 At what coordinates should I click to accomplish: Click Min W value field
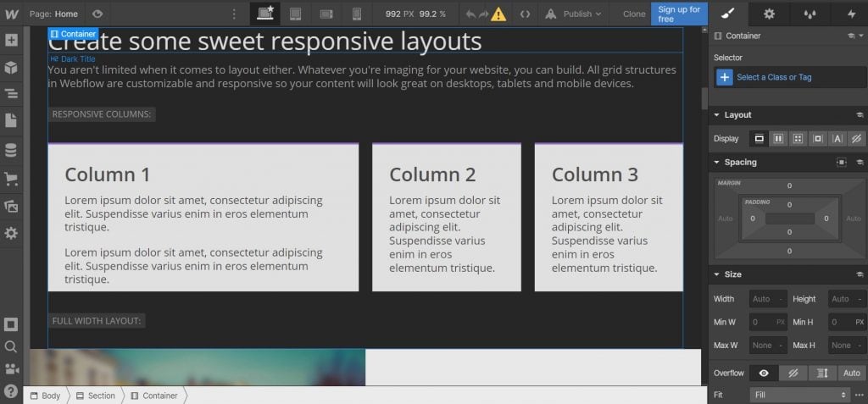tap(768, 322)
